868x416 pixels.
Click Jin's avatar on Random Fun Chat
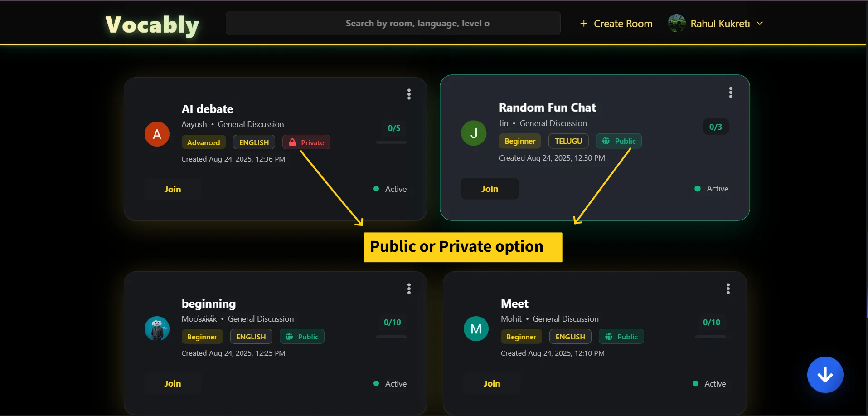tap(474, 133)
